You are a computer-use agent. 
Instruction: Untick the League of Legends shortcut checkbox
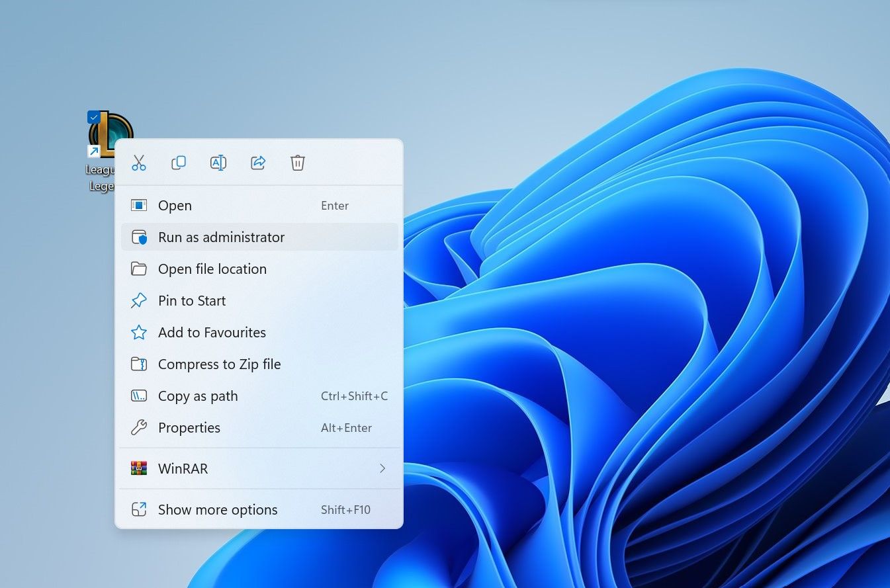coord(93,117)
